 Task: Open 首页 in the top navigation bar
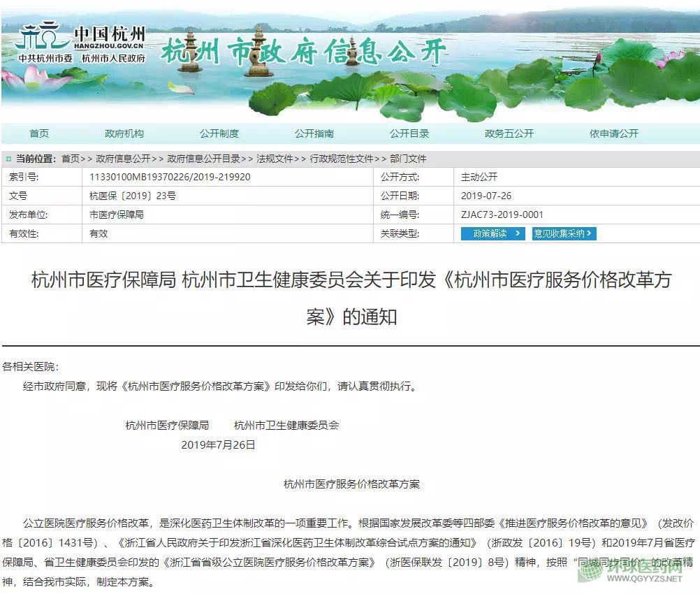click(x=39, y=133)
